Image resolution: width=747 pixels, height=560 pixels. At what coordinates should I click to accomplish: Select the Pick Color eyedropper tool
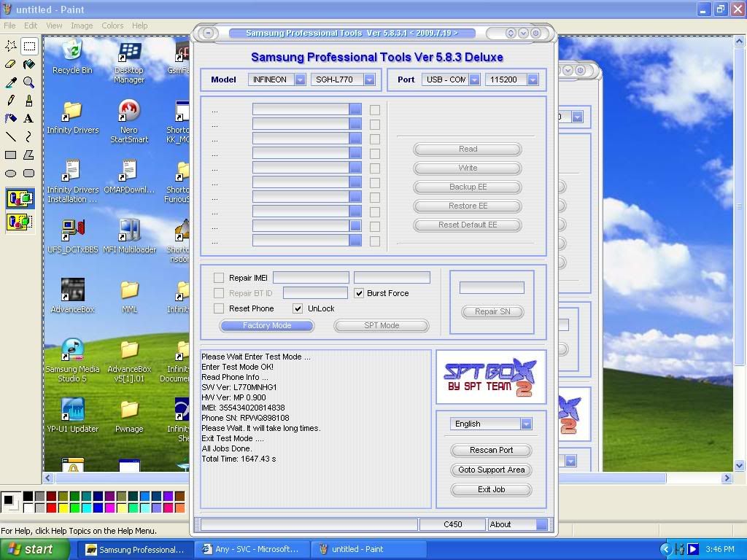click(x=11, y=82)
